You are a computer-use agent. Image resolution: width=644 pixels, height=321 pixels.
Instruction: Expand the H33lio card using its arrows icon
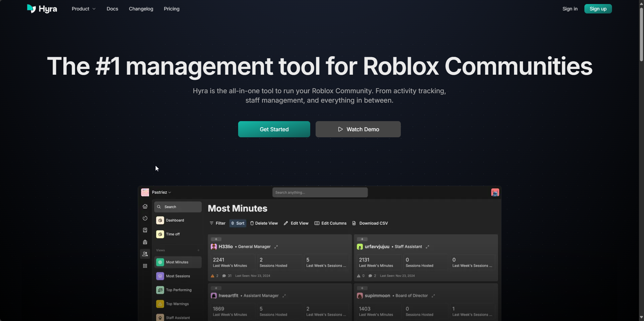(276, 247)
